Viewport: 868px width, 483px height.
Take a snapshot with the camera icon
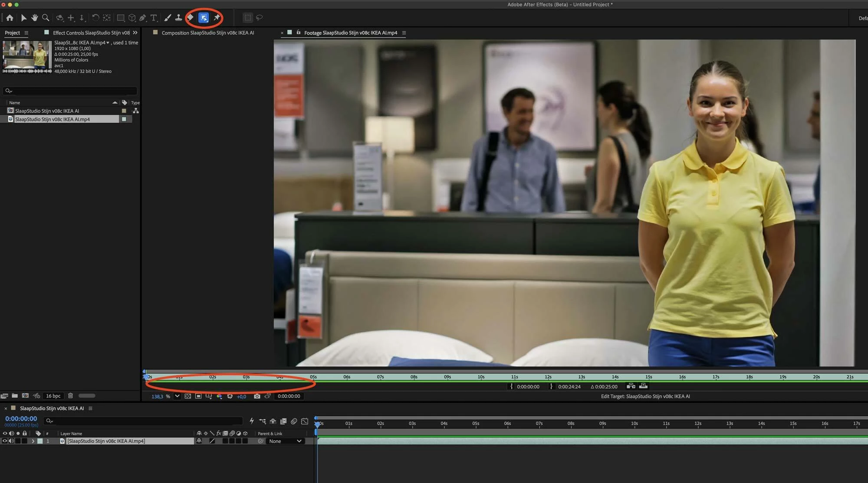tap(257, 396)
